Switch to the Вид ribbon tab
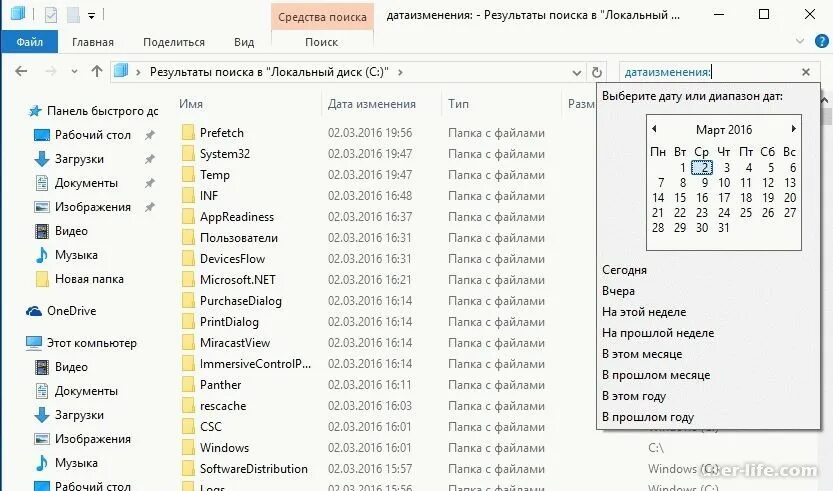Viewport: 833px width, 491px height. coord(244,42)
